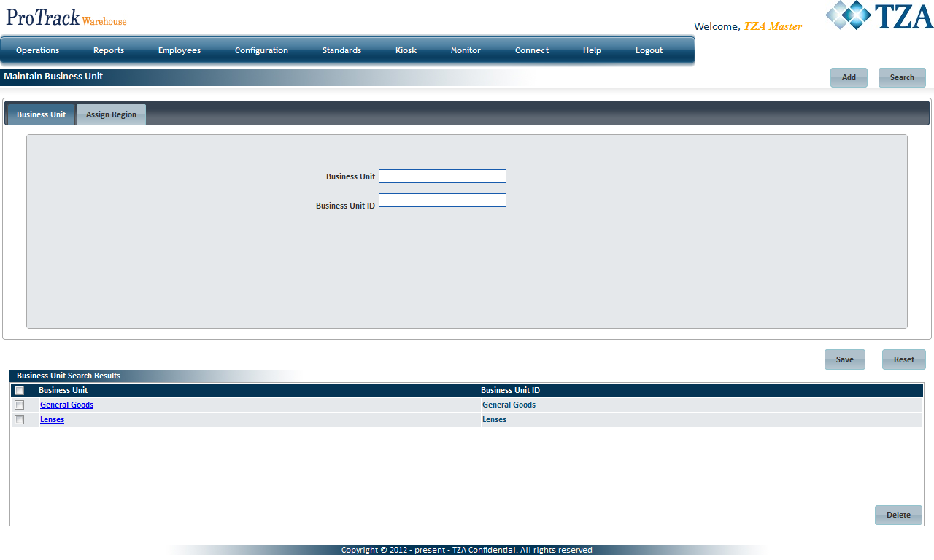Switch to the Assign Region tab
934x560 pixels.
click(x=111, y=114)
